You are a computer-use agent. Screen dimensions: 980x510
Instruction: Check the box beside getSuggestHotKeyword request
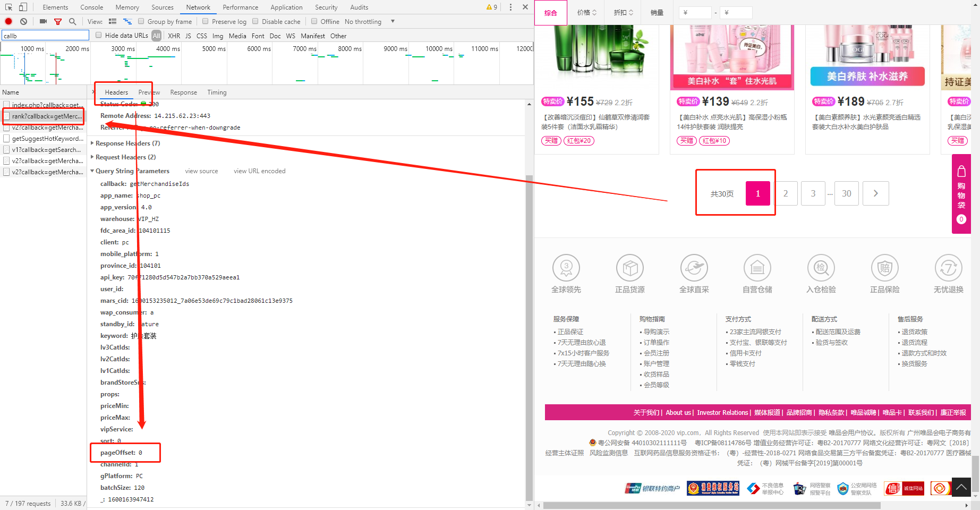(x=6, y=138)
